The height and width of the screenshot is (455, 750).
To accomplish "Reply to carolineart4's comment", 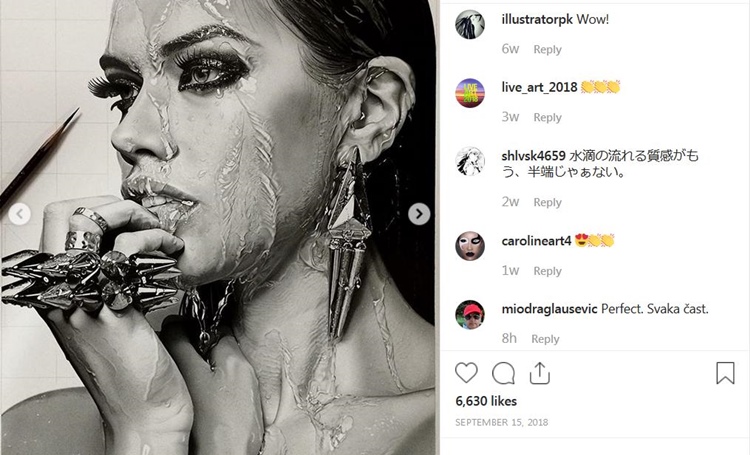I will pos(547,271).
